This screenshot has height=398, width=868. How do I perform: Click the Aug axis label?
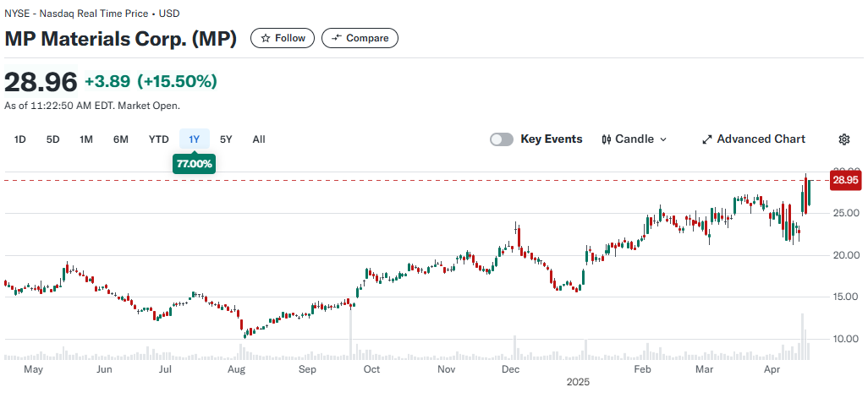coord(236,369)
